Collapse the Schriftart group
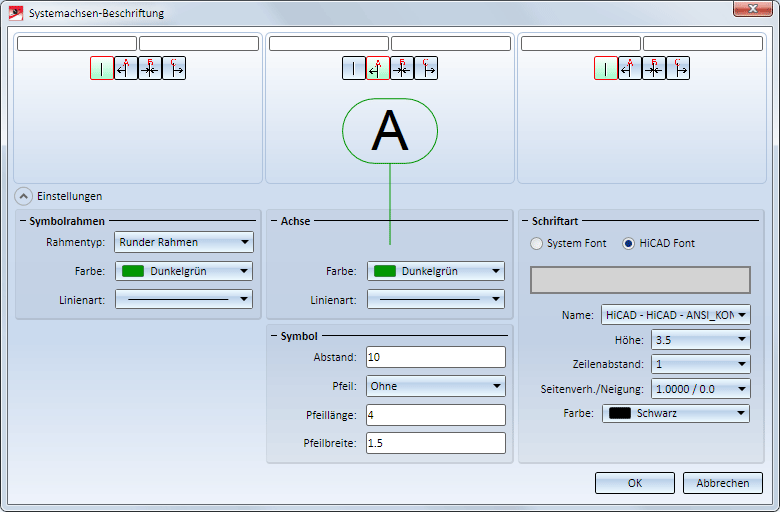The height and width of the screenshot is (512, 780). [525, 220]
